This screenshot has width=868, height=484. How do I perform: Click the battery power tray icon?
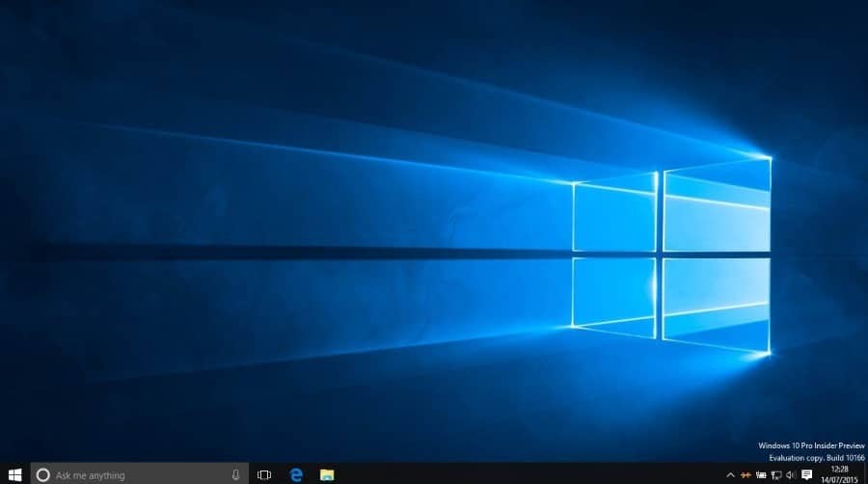click(x=761, y=475)
